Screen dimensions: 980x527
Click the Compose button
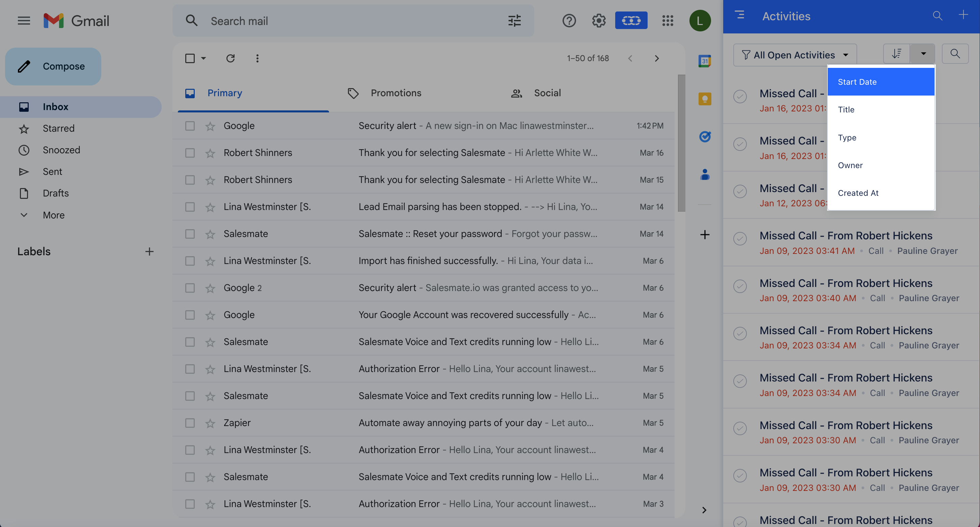(x=53, y=66)
